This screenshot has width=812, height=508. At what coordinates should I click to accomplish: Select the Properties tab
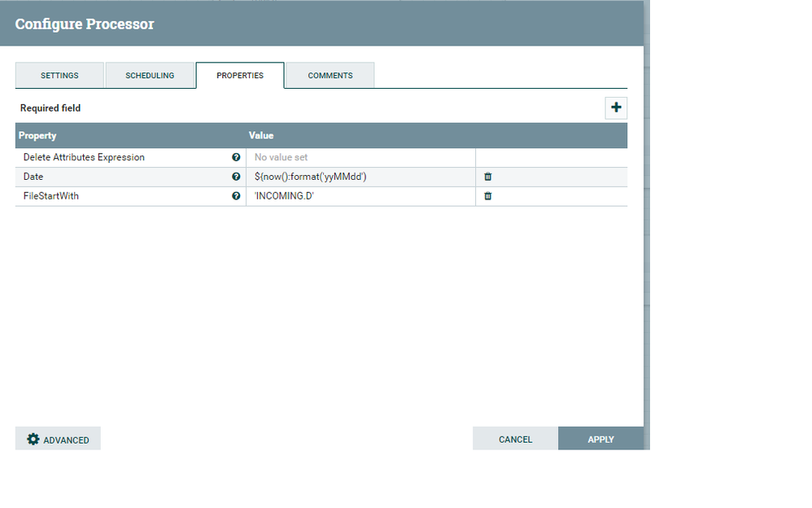coord(240,76)
